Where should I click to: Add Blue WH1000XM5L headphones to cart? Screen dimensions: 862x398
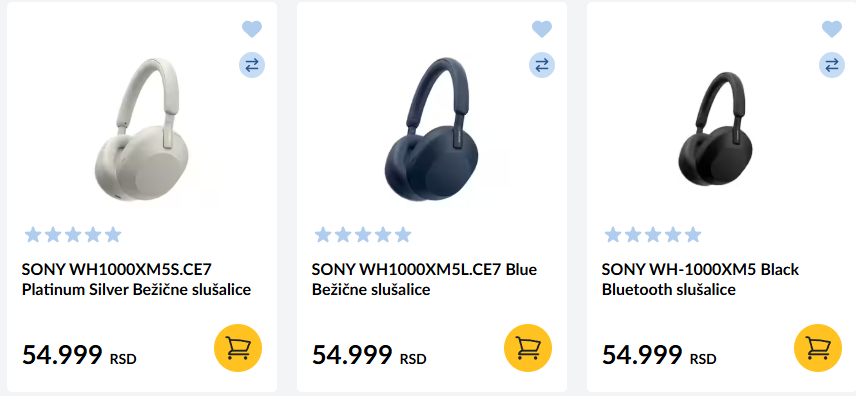point(528,349)
